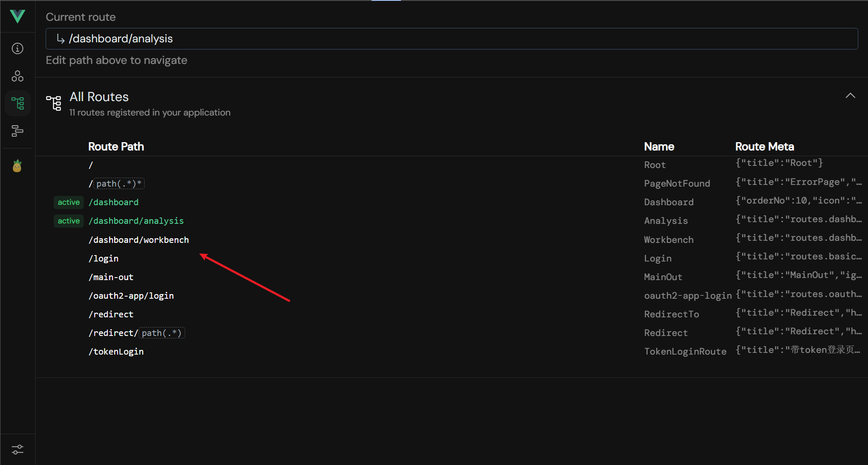Open the /oauth2-app/login route
868x465 pixels.
tap(131, 296)
